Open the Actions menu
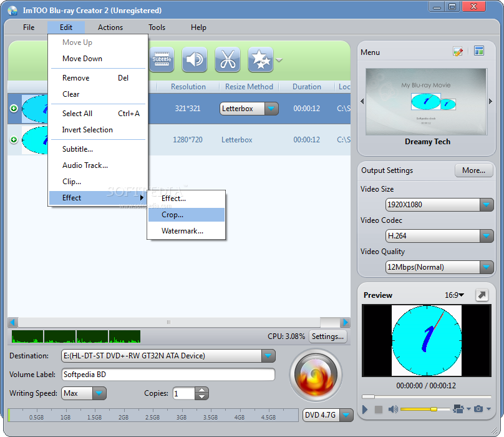The image size is (504, 437). 110,27
